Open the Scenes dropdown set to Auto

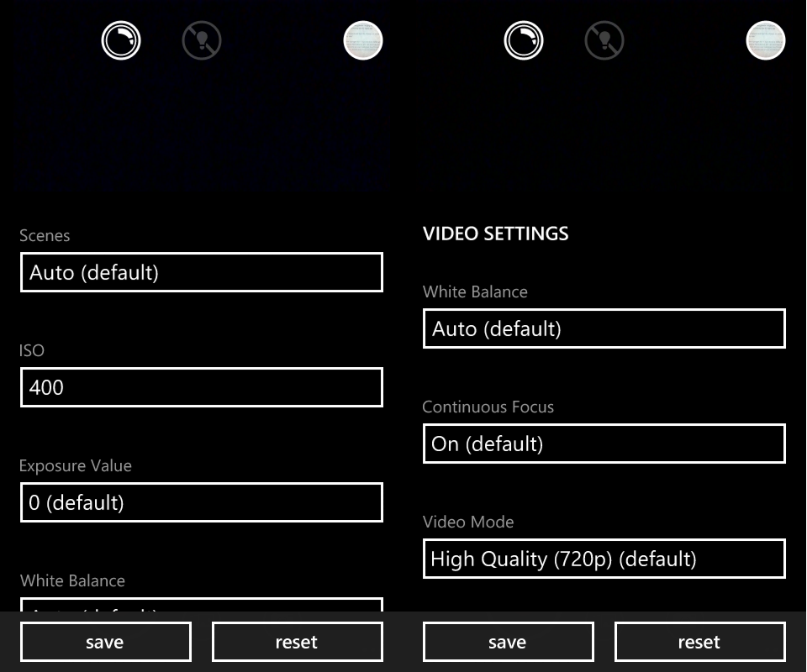[x=201, y=272]
